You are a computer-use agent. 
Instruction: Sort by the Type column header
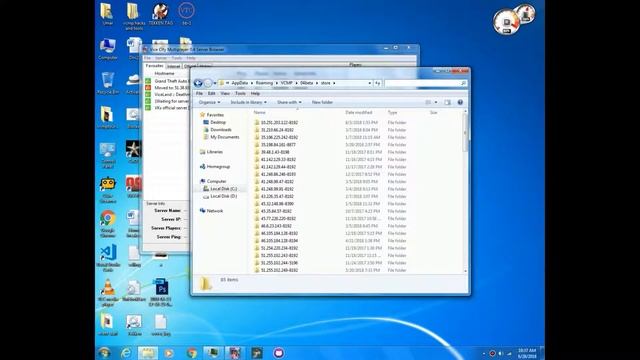[392, 112]
